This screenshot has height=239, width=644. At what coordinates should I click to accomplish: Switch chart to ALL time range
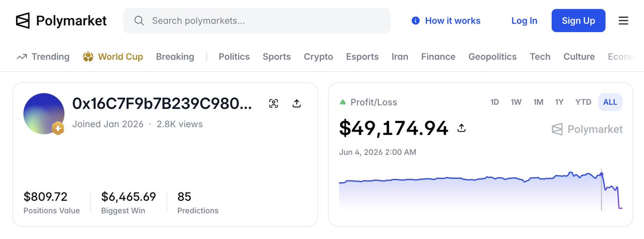610,102
